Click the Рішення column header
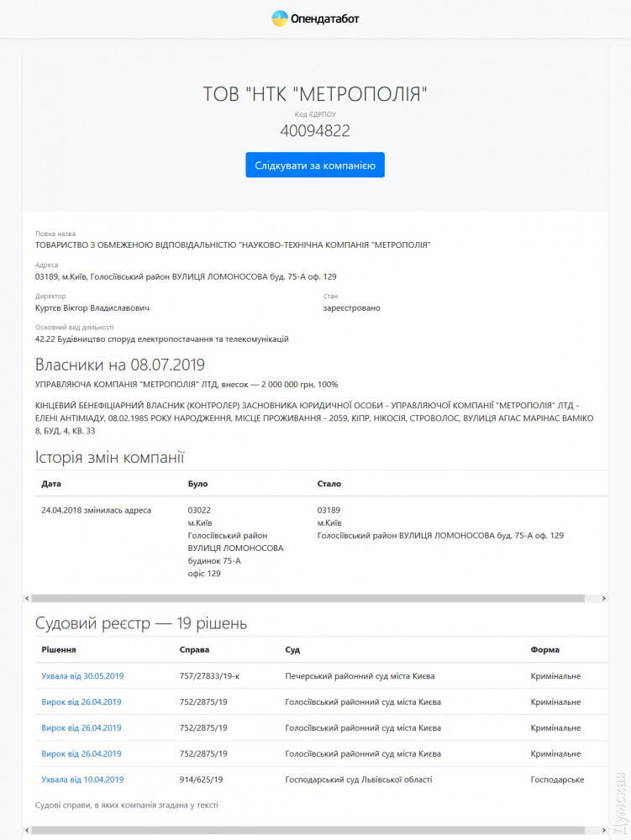 coord(58,650)
